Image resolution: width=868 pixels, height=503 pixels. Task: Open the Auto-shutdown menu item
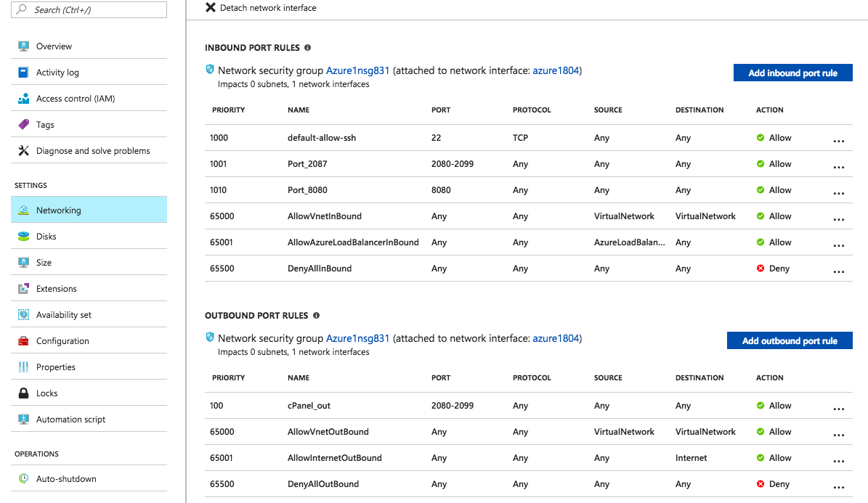click(66, 479)
